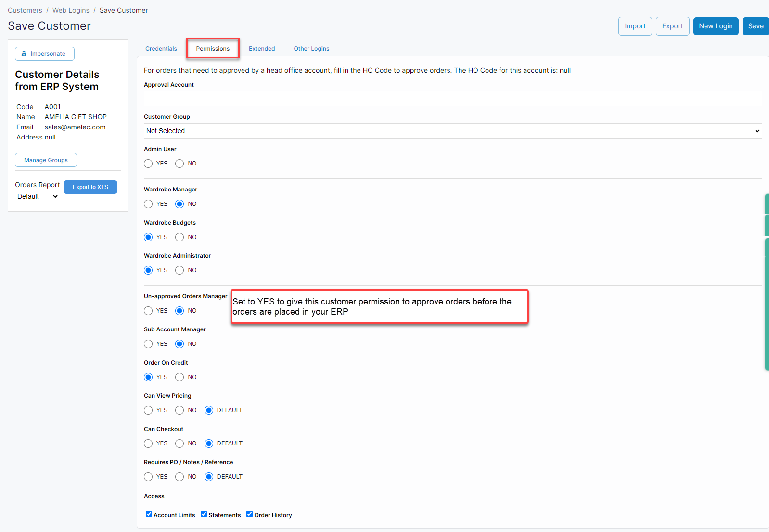
Task: Go to Web Logins breadcrumb link
Action: (71, 10)
